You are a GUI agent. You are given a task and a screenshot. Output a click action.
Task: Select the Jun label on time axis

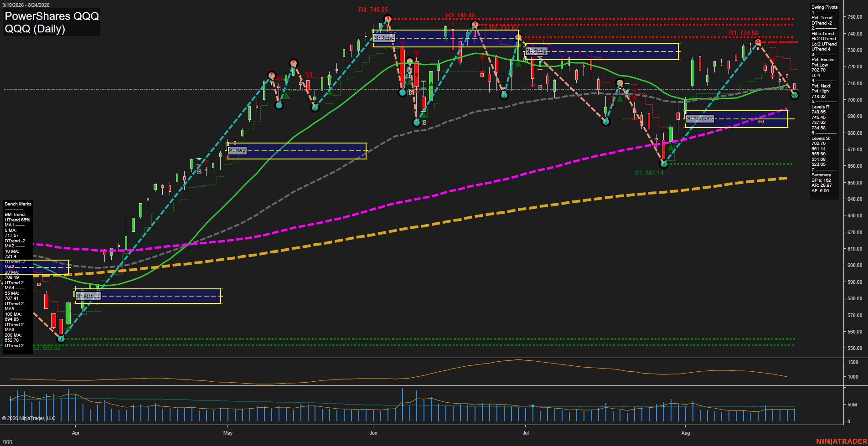[x=373, y=433]
